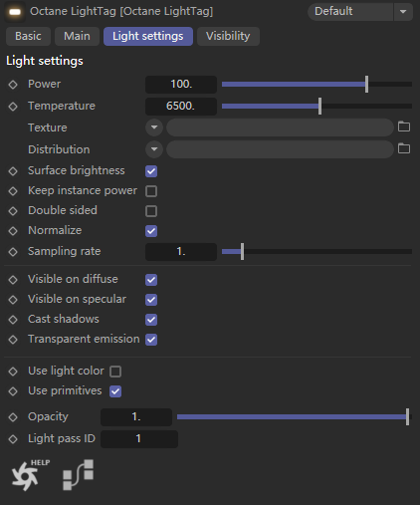Screen dimensions: 420x505
Task: Toggle Opacity keyframe diamond
Action: click(13, 417)
